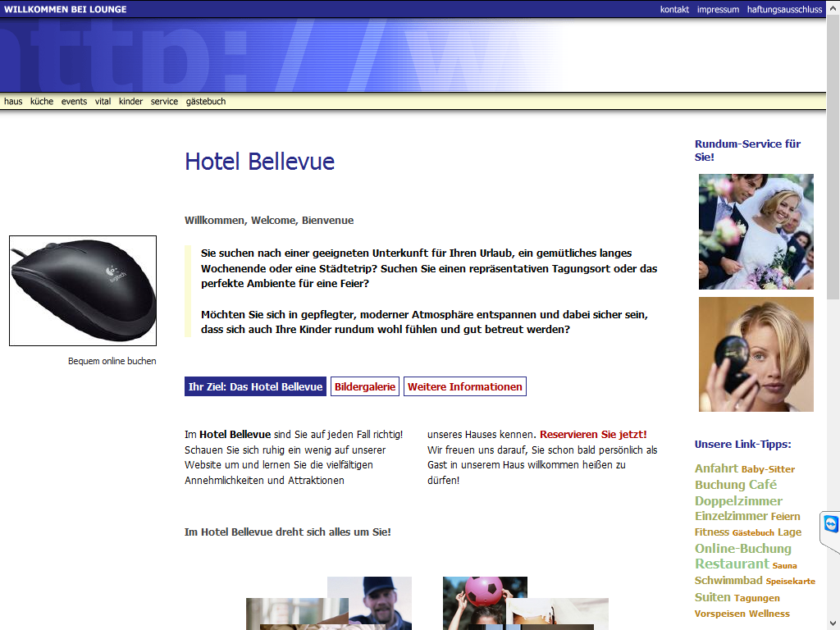The width and height of the screenshot is (840, 630).
Task: Go to the Fitness tag link
Action: [x=712, y=532]
